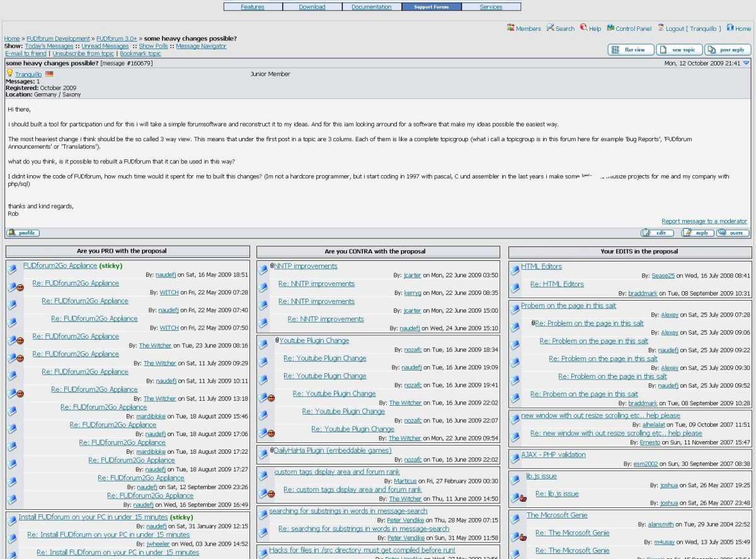
Task: Click the Help lifebuoy icon
Action: (x=583, y=28)
